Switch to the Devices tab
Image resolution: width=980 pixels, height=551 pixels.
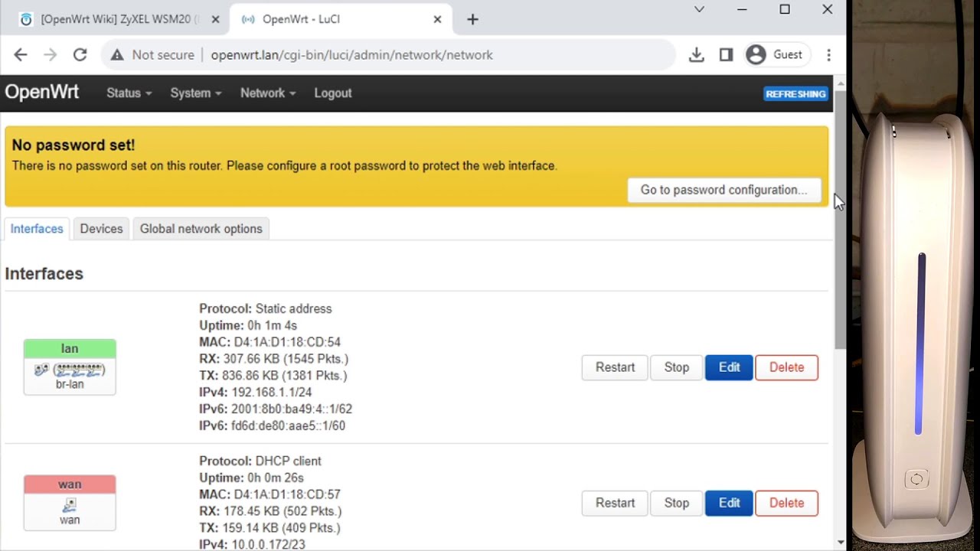[101, 229]
